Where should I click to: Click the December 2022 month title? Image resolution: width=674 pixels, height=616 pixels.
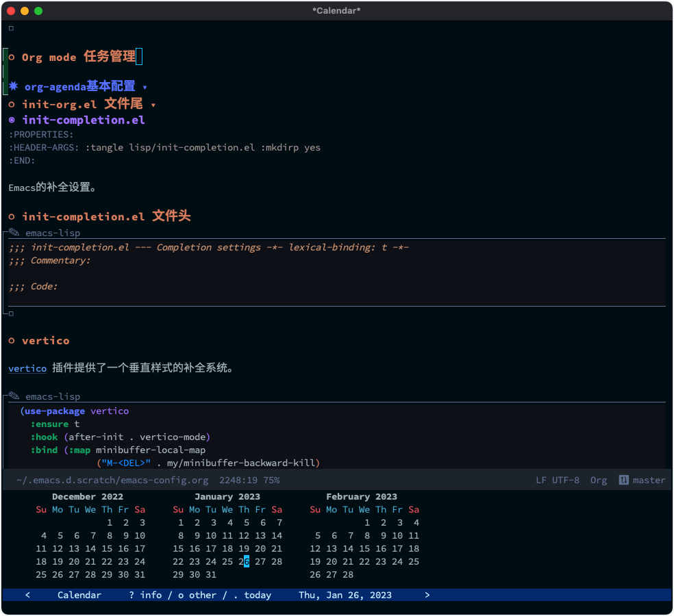[x=88, y=497]
